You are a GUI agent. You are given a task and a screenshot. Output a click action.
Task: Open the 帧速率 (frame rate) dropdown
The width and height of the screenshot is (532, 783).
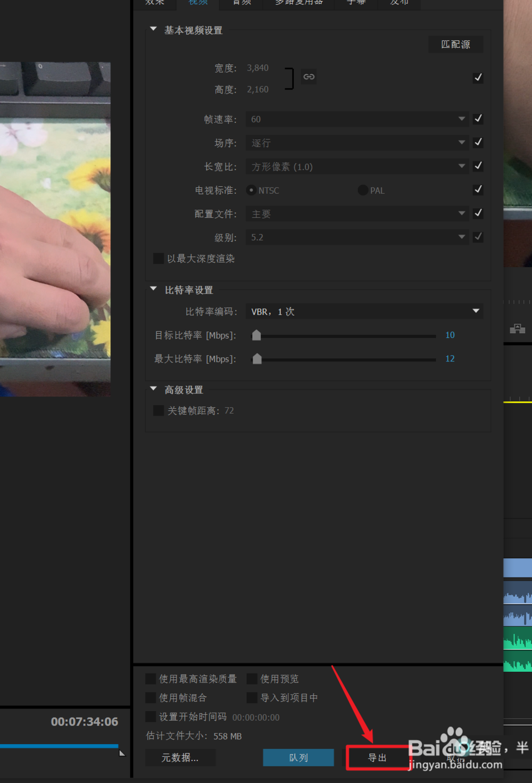click(x=461, y=119)
